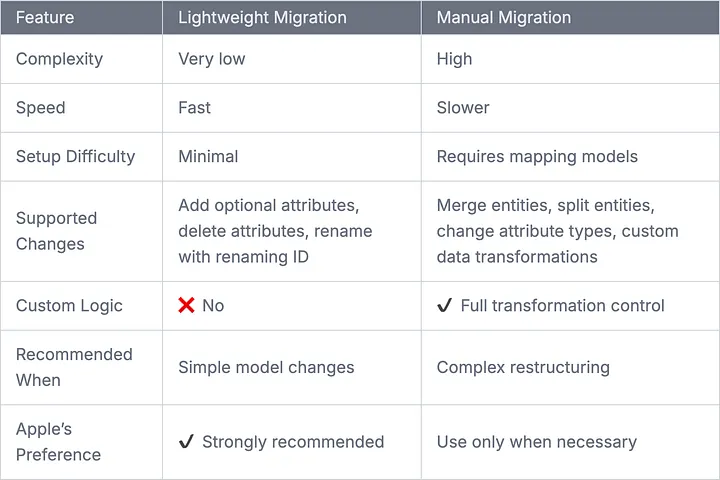Click the Supported Changes row label

[x=56, y=231]
